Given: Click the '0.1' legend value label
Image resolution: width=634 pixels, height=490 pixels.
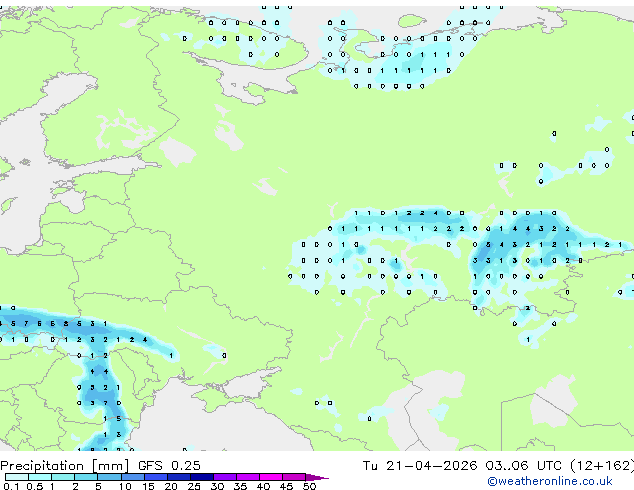Looking at the screenshot, I should click(x=11, y=486).
